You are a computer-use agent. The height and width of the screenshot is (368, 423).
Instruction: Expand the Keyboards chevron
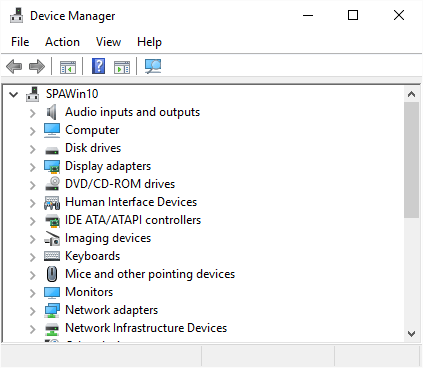coord(32,257)
